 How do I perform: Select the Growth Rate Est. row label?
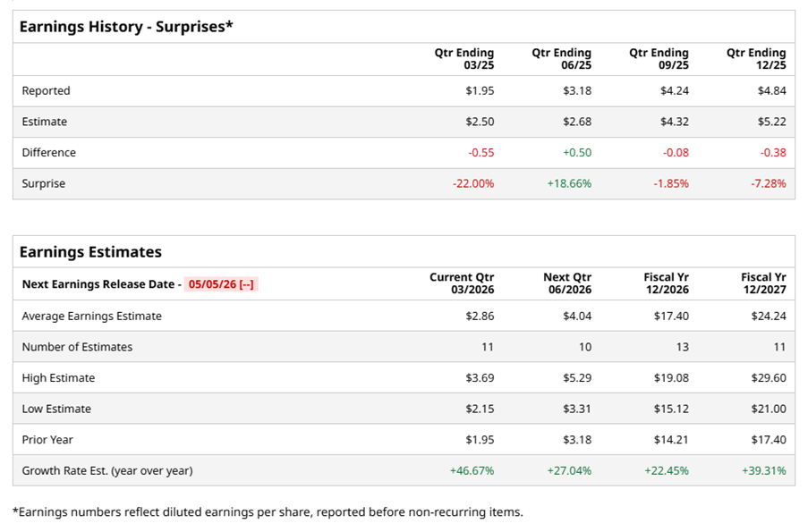(x=107, y=470)
